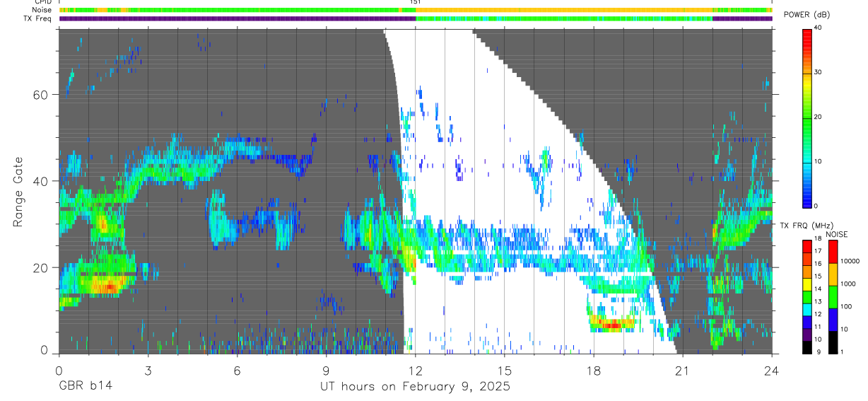
Task: Click the 100 label on NOISE legend
Action: pyautogui.click(x=847, y=306)
